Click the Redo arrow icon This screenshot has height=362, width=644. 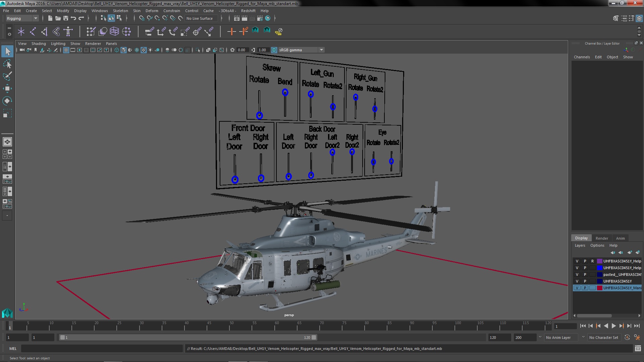[81, 18]
